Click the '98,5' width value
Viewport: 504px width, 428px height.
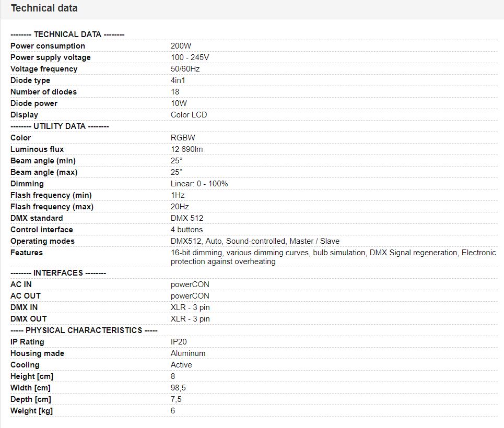tap(179, 388)
